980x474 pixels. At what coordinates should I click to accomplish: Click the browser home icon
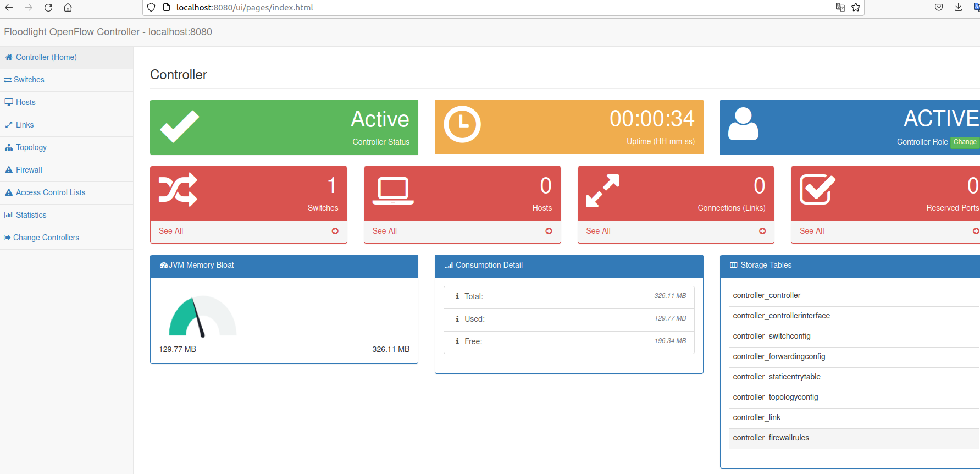[x=68, y=8]
